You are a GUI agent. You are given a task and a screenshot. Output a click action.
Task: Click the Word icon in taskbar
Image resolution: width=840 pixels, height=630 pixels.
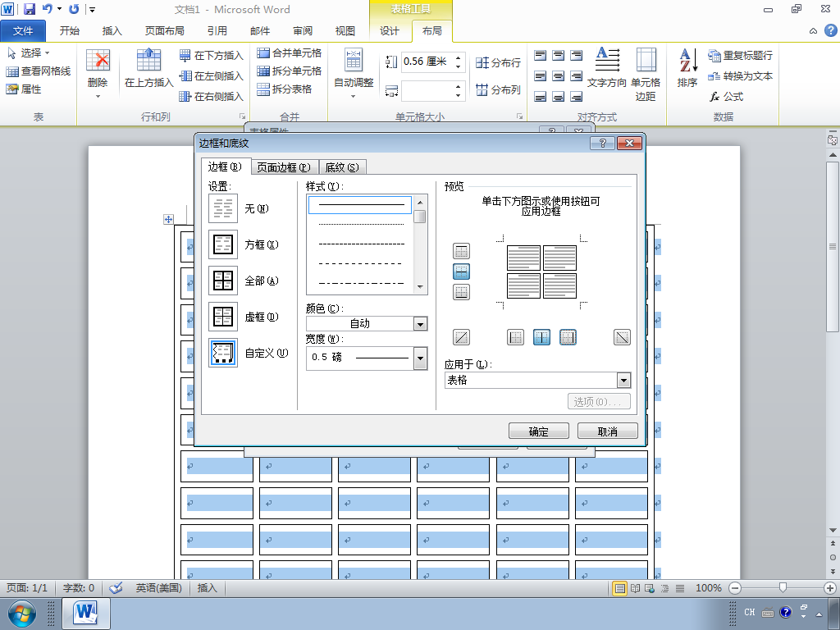pyautogui.click(x=85, y=614)
